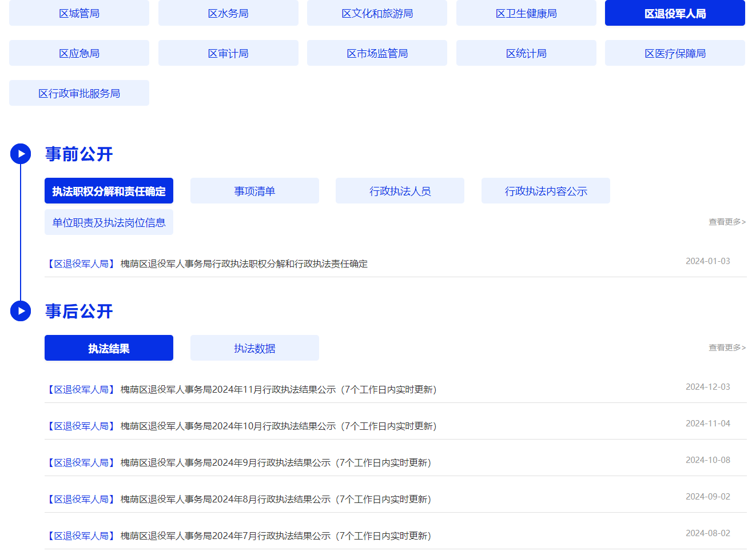Select the 区水务局 department tab
Screen dimensions: 756x555
click(228, 13)
